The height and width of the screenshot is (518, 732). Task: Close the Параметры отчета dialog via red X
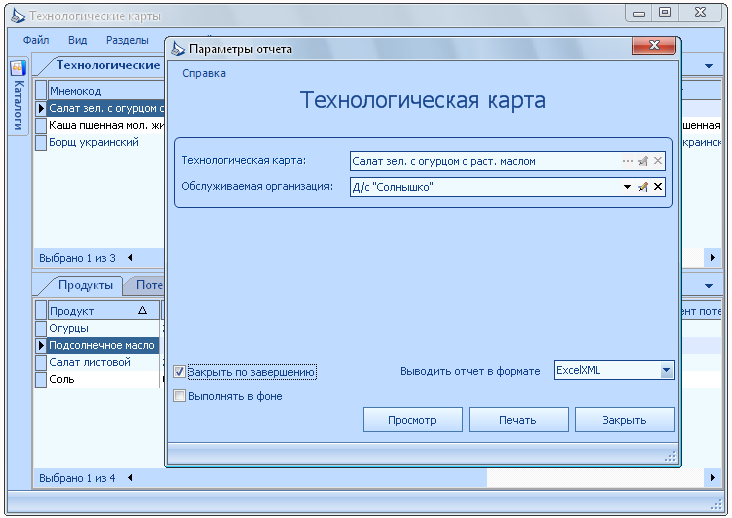click(654, 45)
